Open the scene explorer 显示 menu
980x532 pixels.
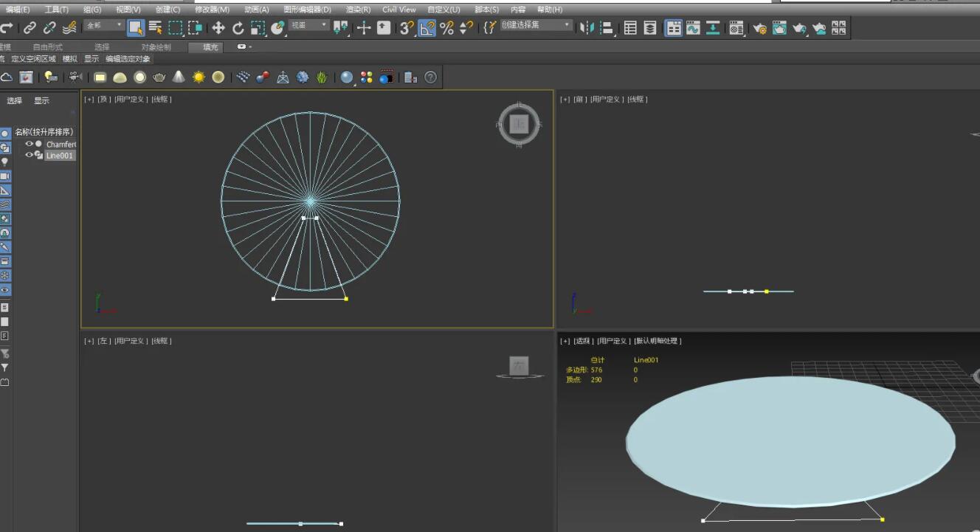pos(41,101)
